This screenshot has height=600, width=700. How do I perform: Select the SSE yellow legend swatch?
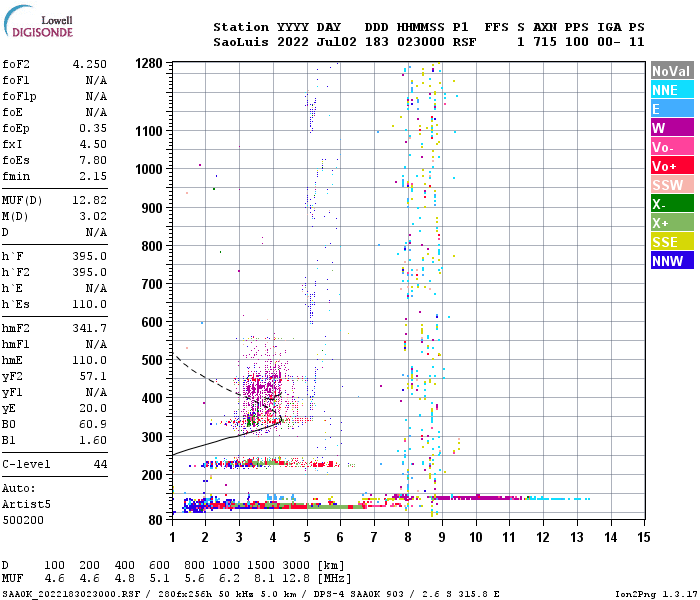672,242
